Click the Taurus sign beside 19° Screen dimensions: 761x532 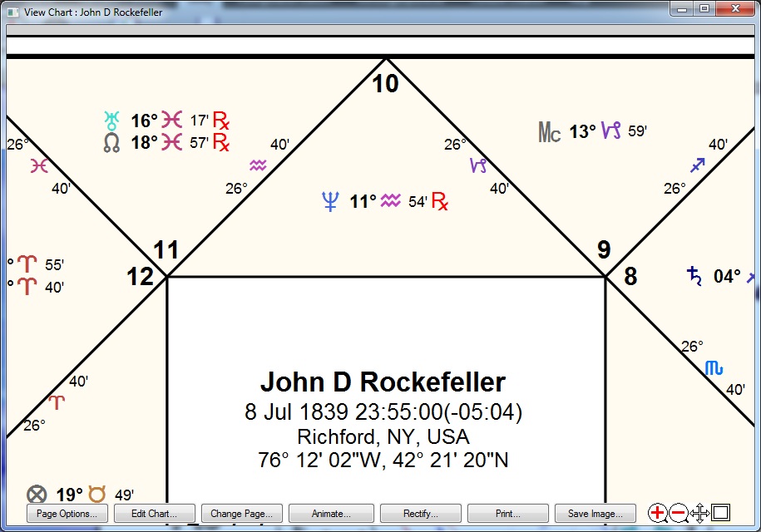(97, 494)
